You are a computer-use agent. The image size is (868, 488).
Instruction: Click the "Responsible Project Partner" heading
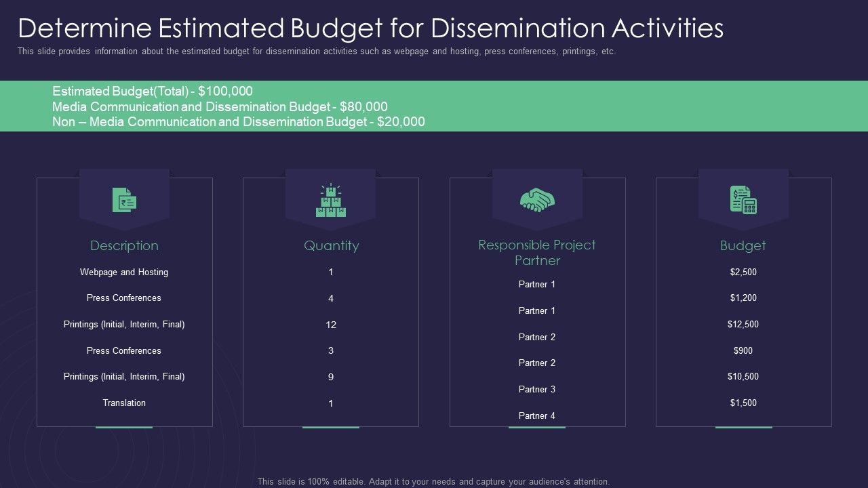tap(537, 253)
